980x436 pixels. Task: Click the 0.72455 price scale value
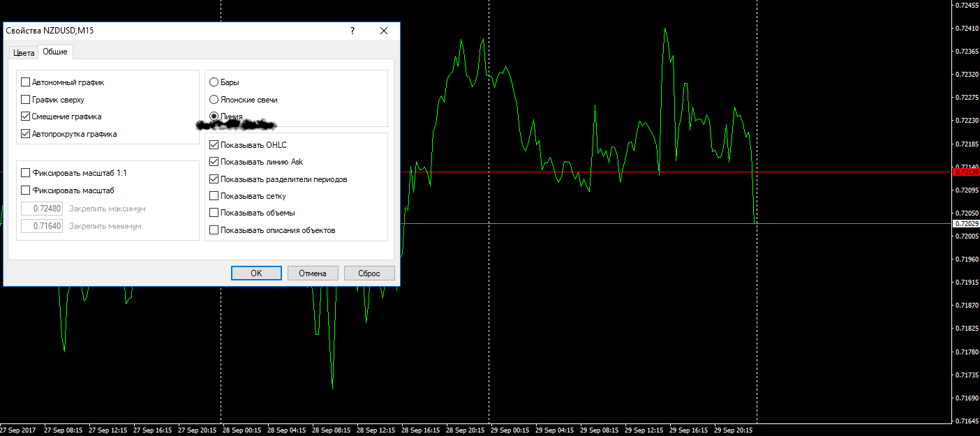pyautogui.click(x=966, y=5)
